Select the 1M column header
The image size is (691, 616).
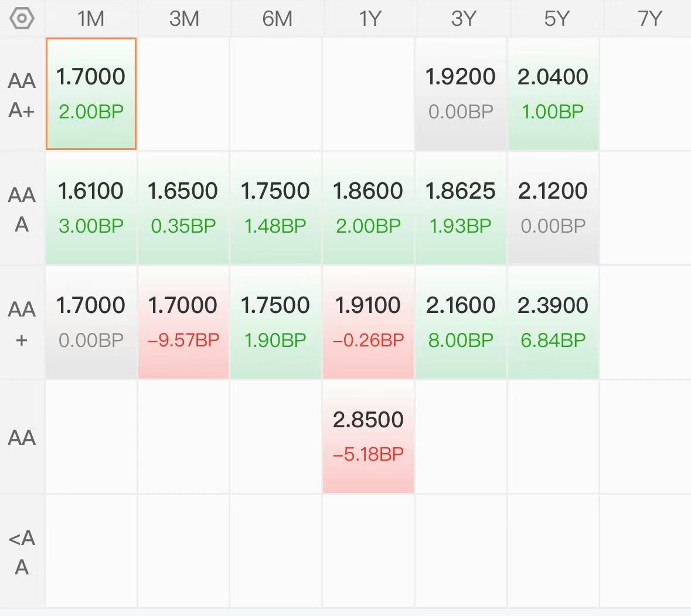tap(91, 19)
